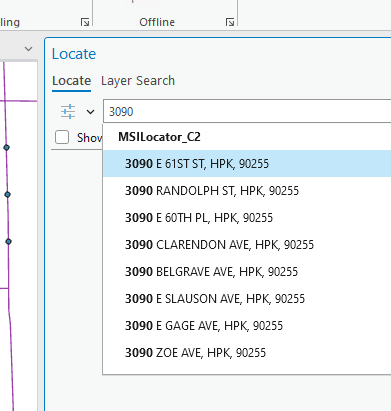Click the search field containing 3090

247,111
